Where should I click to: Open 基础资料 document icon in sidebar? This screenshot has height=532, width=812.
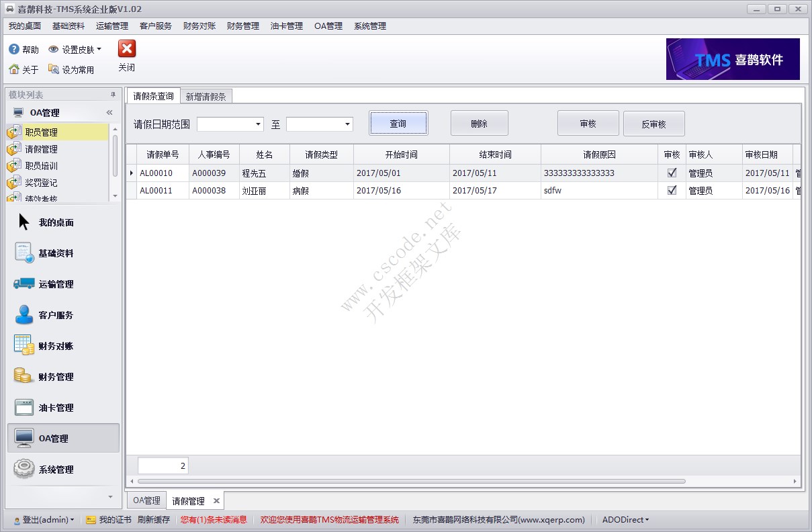pyautogui.click(x=24, y=253)
